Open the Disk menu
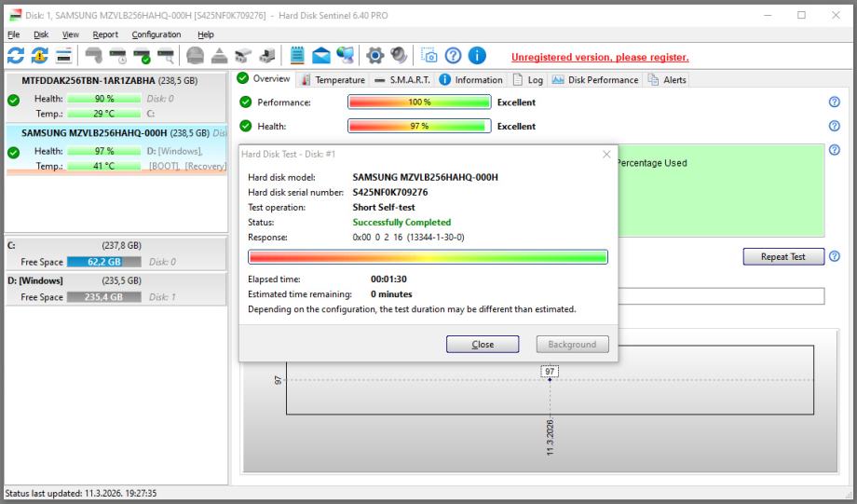Screen dimensions: 857x504 (41, 34)
